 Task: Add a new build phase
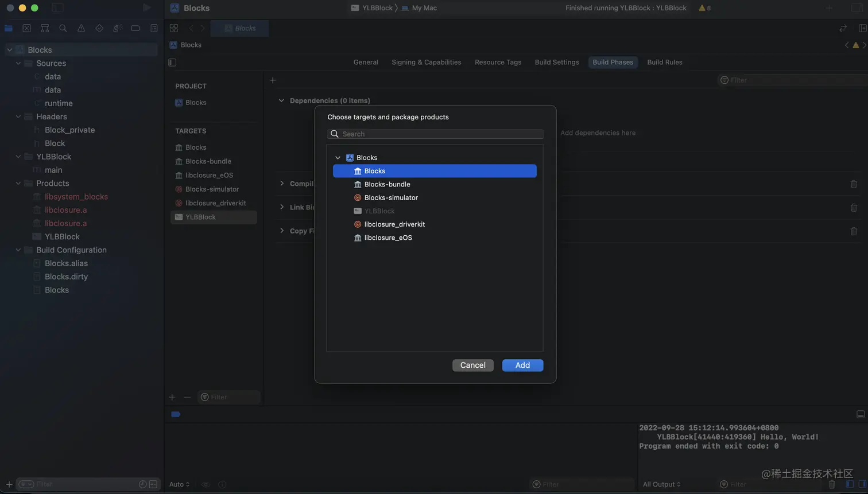pos(273,80)
